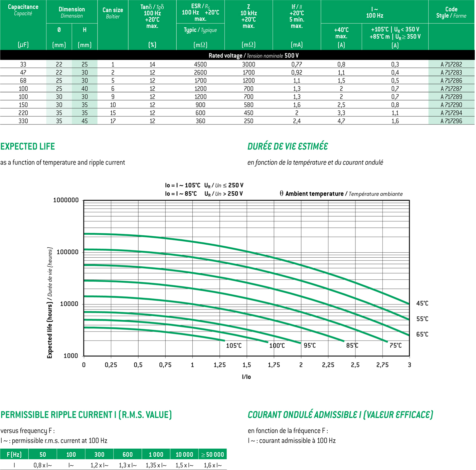This screenshot has width=476, height=470.
Task: Click the EXPECTED LIFE heading
Action: tap(28, 147)
